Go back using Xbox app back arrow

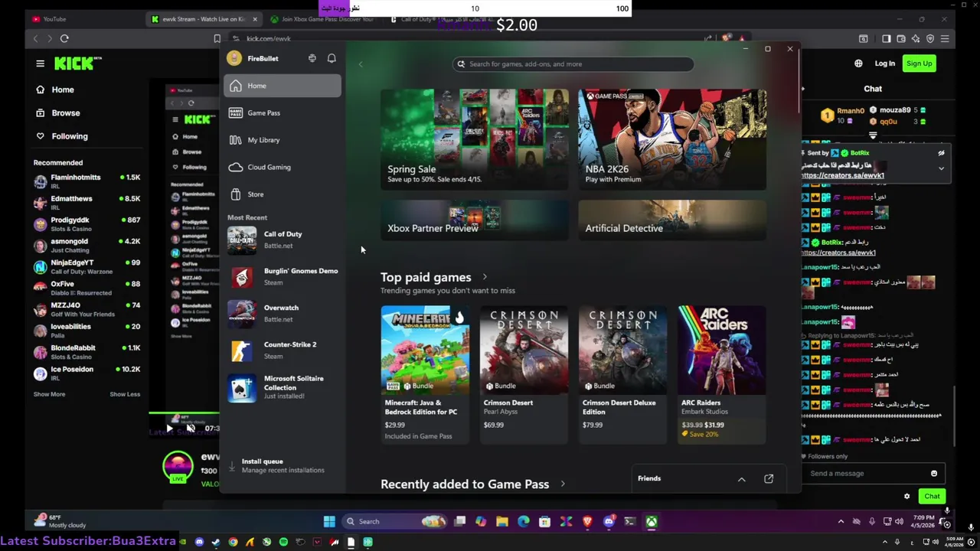361,64
